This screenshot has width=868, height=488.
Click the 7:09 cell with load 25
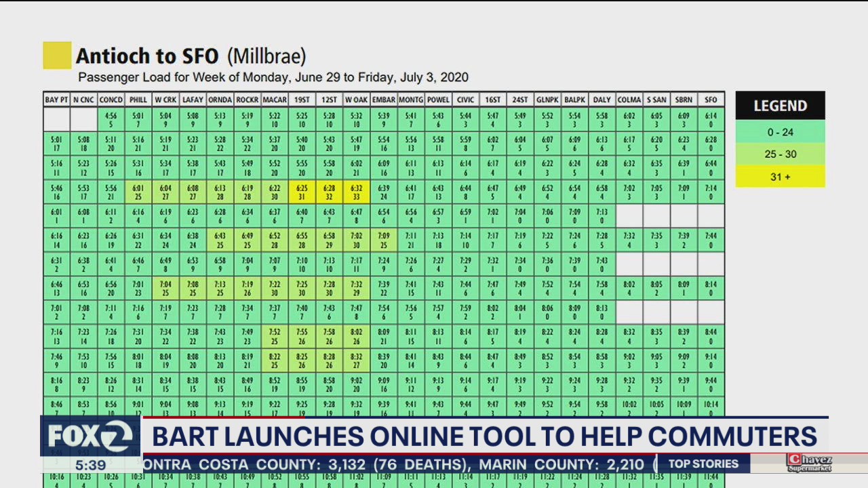coord(384,240)
